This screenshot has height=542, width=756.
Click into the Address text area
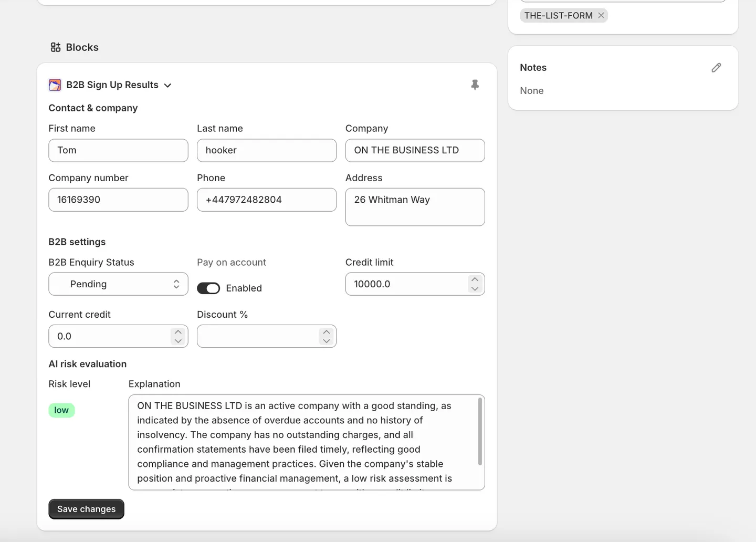[415, 207]
